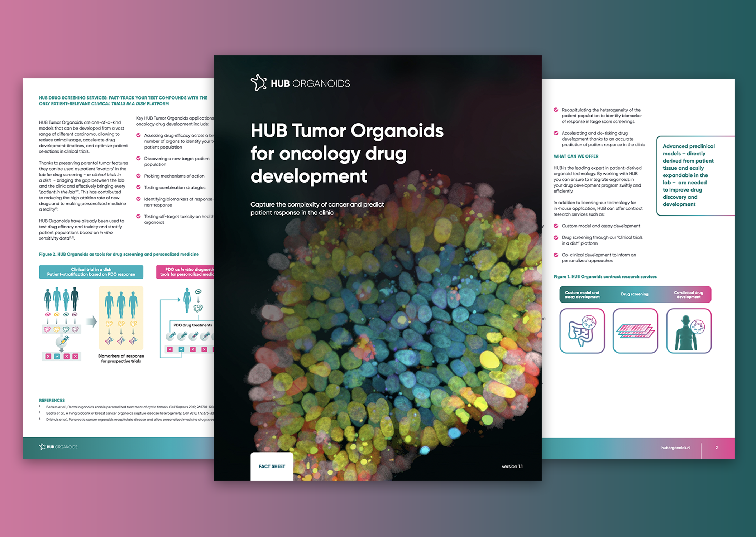
Task: Click paragraph starting 'HUB is the leading expert'
Action: 598,179
